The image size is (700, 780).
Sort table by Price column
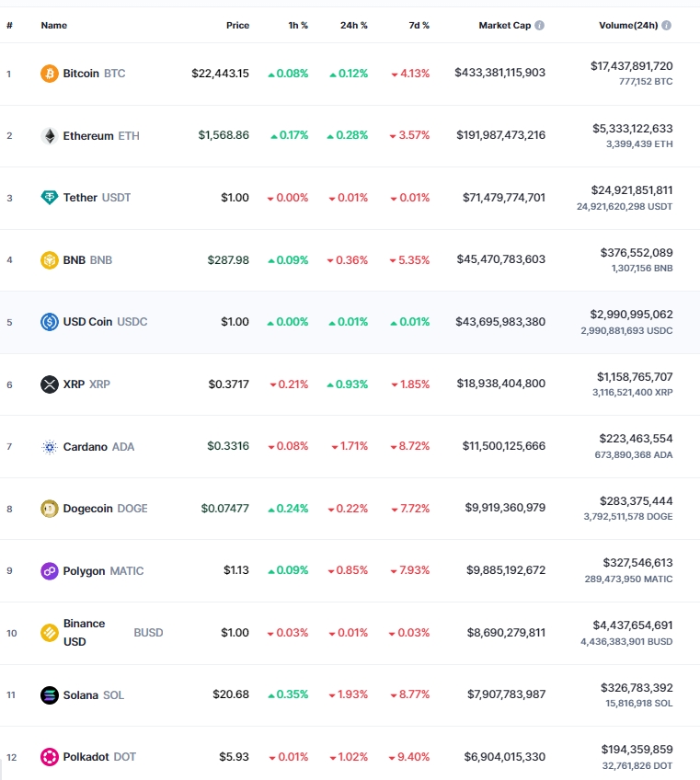pos(238,26)
